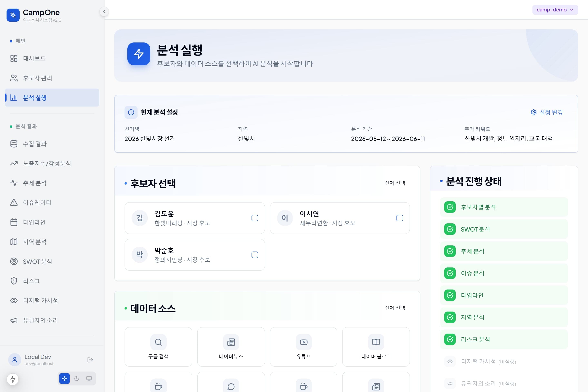Switch to dark theme with moon icon

pyautogui.click(x=77, y=379)
